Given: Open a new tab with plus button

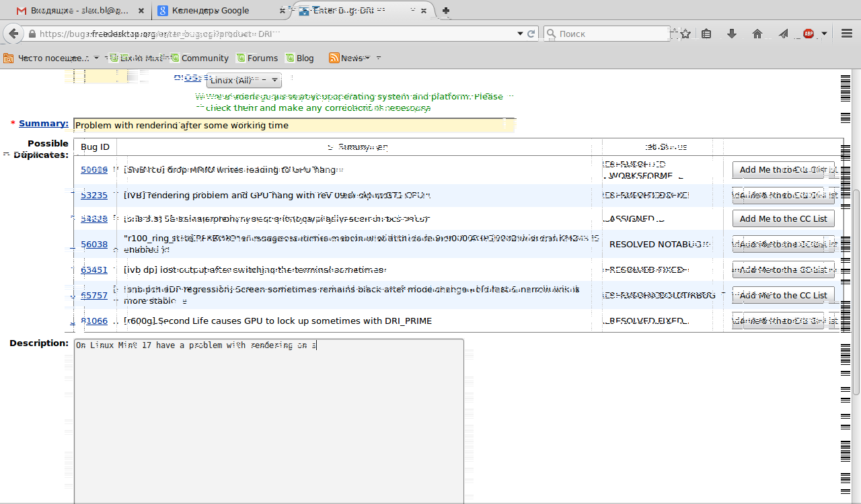Looking at the screenshot, I should (x=446, y=10).
